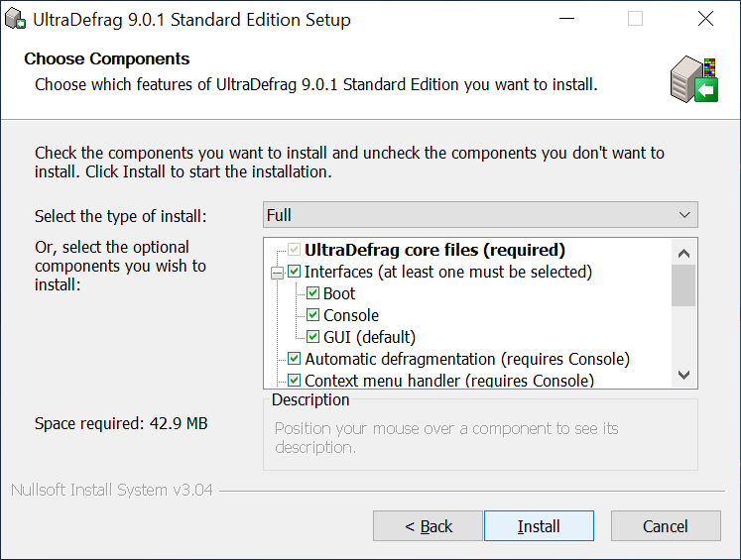The width and height of the screenshot is (741, 560).
Task: Click the components list scrollbar thumb
Action: click(683, 285)
